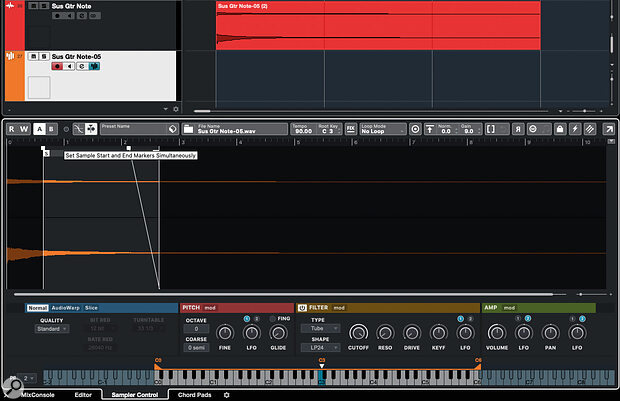Click the snap to zero crossing curve icon
The width and height of the screenshot is (620, 401).
point(78,129)
